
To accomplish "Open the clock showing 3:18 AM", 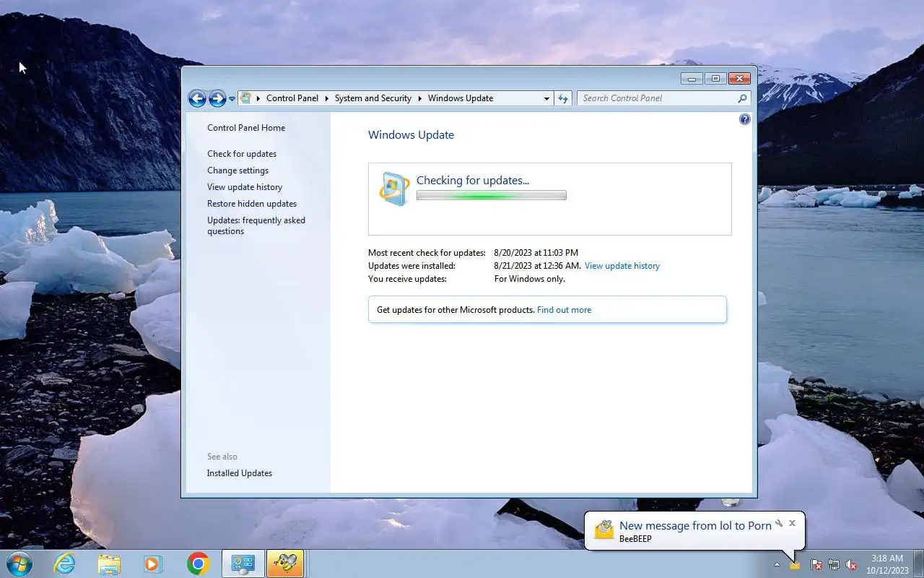I will (887, 564).
